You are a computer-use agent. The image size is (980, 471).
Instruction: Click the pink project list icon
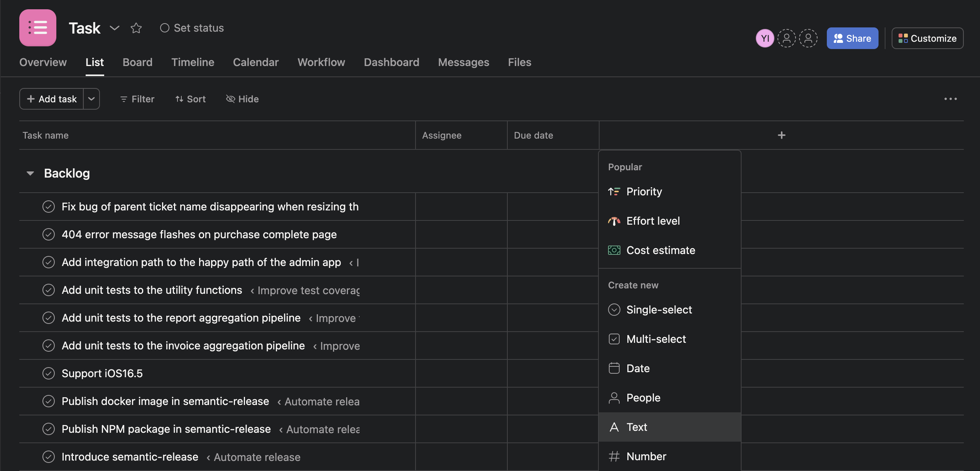(37, 27)
